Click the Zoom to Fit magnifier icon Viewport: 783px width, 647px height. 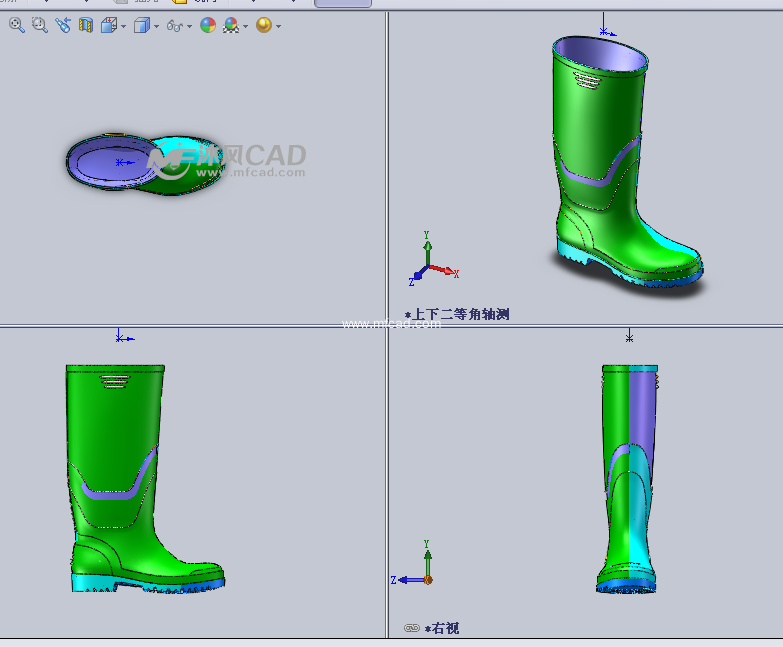[x=17, y=25]
